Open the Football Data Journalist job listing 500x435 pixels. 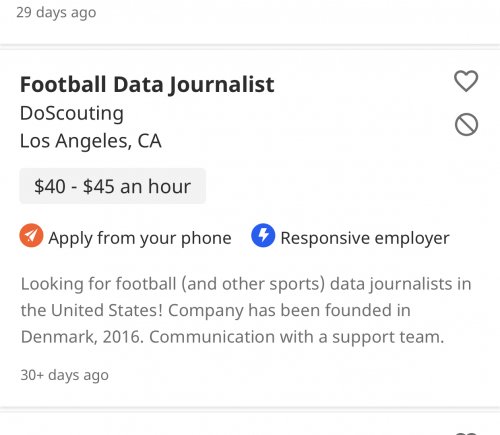(x=147, y=84)
